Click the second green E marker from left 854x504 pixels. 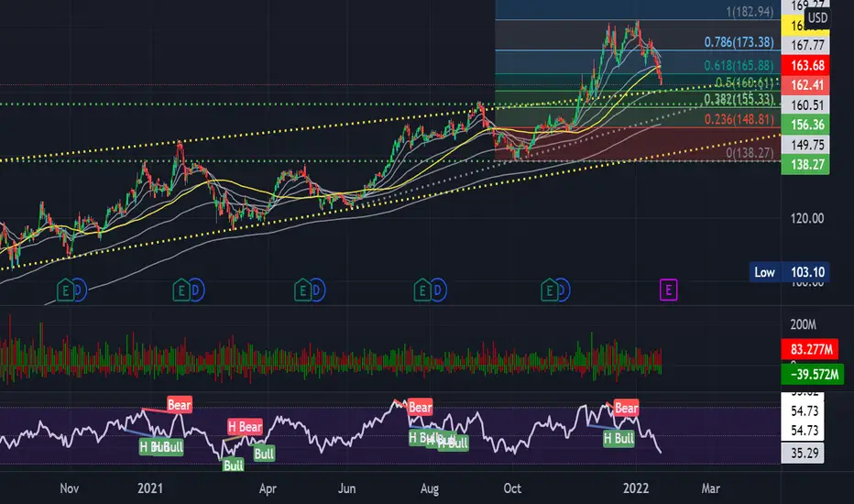click(181, 290)
